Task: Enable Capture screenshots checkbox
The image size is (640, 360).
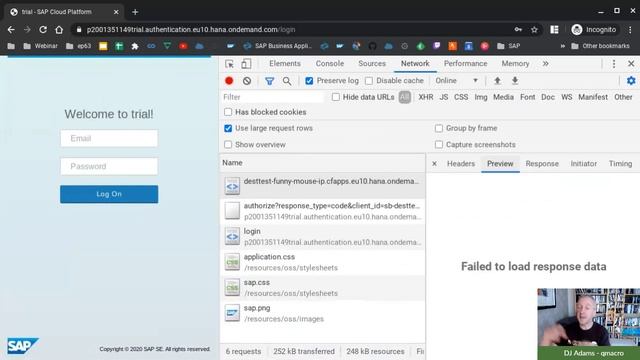Action: click(x=439, y=144)
